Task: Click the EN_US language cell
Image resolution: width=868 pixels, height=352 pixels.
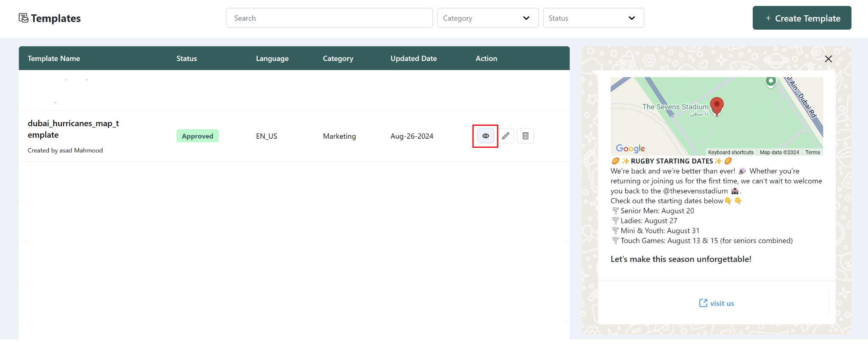Action: (267, 136)
